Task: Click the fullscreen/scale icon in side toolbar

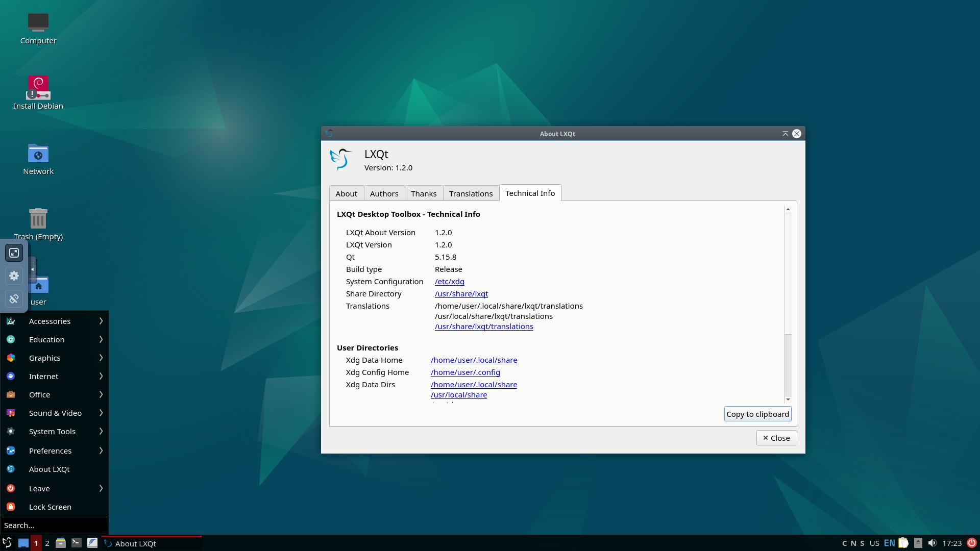Action: click(x=14, y=253)
